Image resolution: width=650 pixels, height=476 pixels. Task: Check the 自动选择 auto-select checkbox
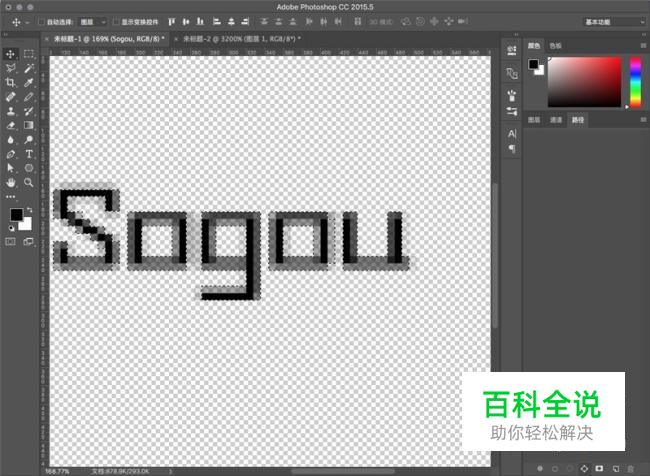pos(41,22)
